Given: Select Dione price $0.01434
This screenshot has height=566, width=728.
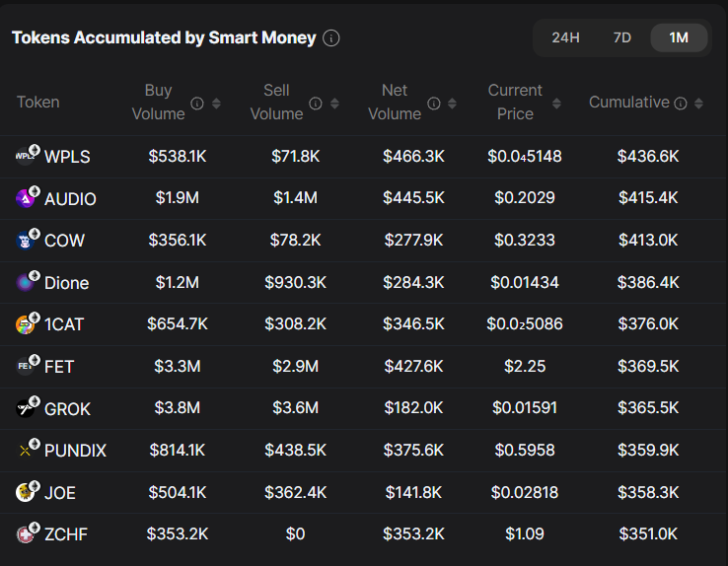Looking at the screenshot, I should (x=525, y=283).
